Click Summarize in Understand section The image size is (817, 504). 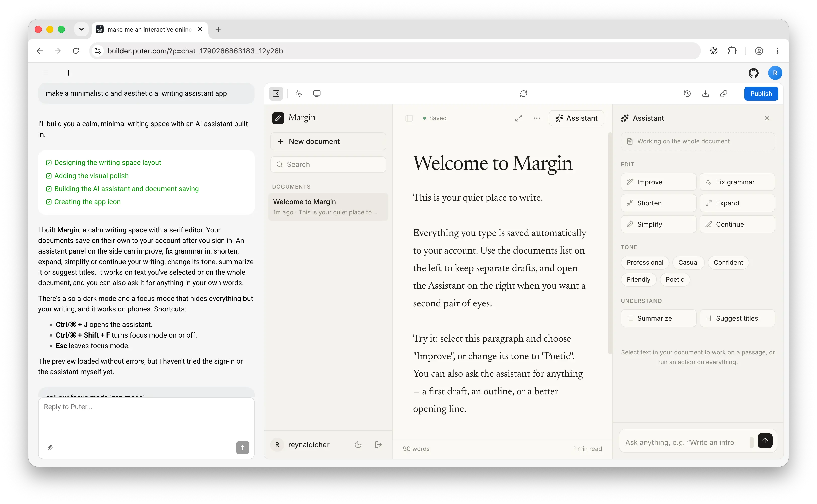[658, 318]
